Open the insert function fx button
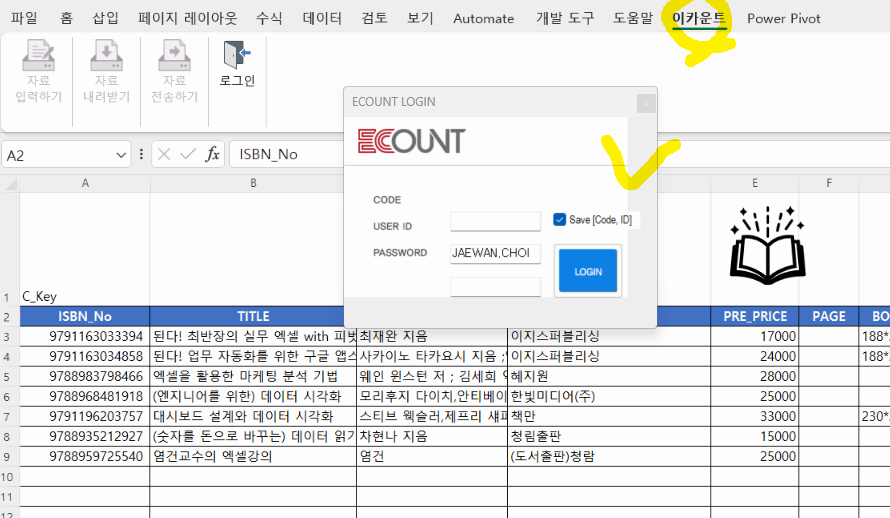 click(212, 154)
